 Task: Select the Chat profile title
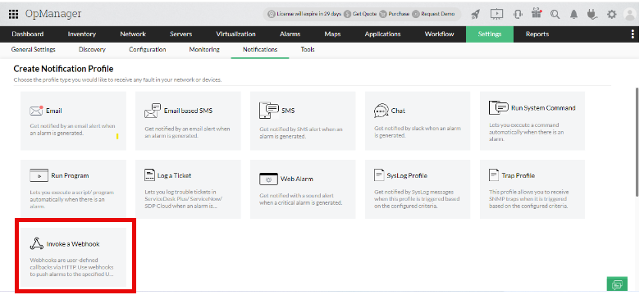click(398, 111)
